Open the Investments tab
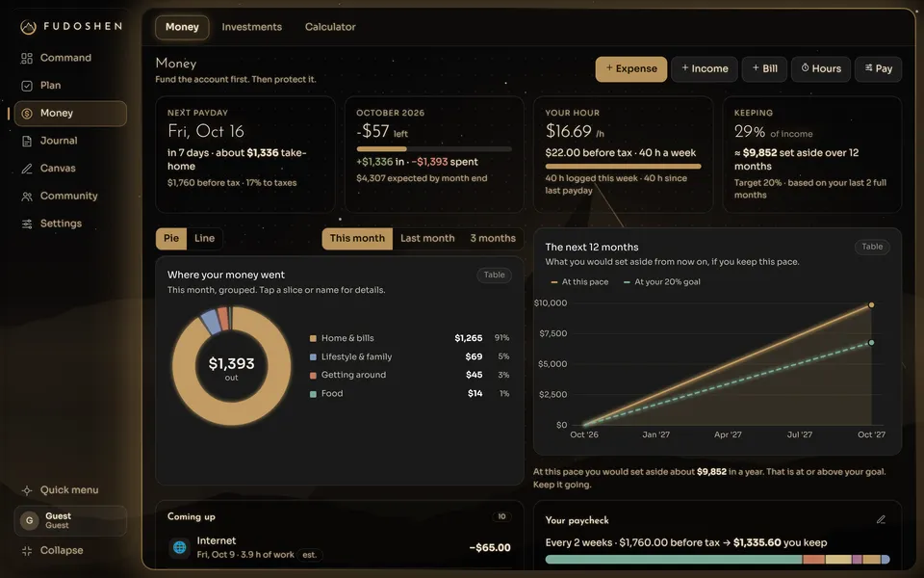 point(251,27)
